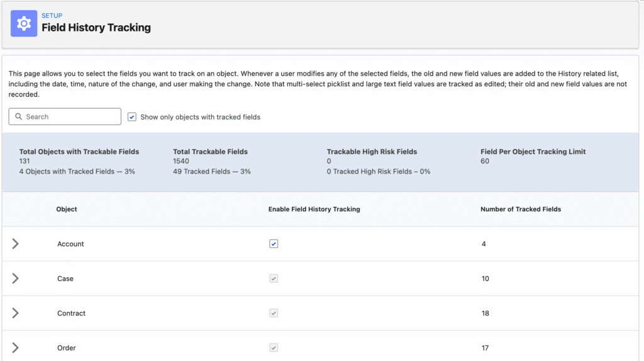Select the Contract object name

click(71, 313)
